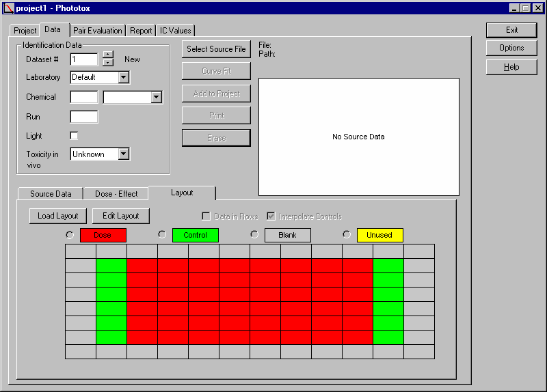Click the Phototox app icon in title bar

coord(8,8)
